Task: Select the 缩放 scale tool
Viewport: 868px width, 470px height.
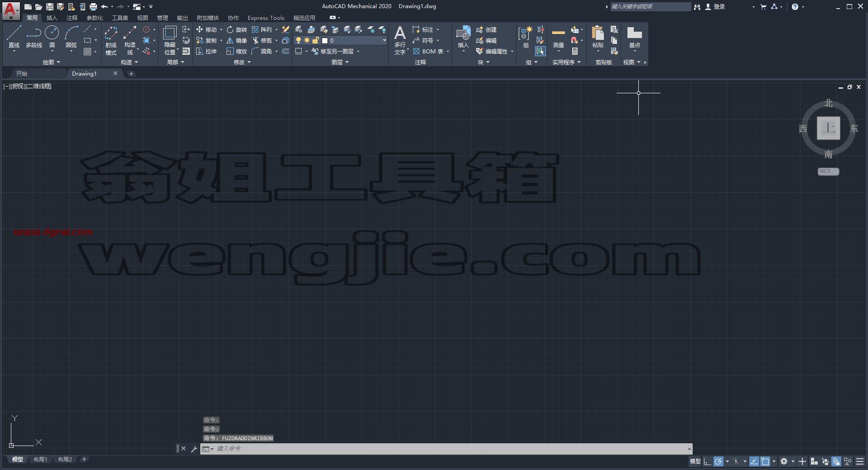Action: [237, 51]
